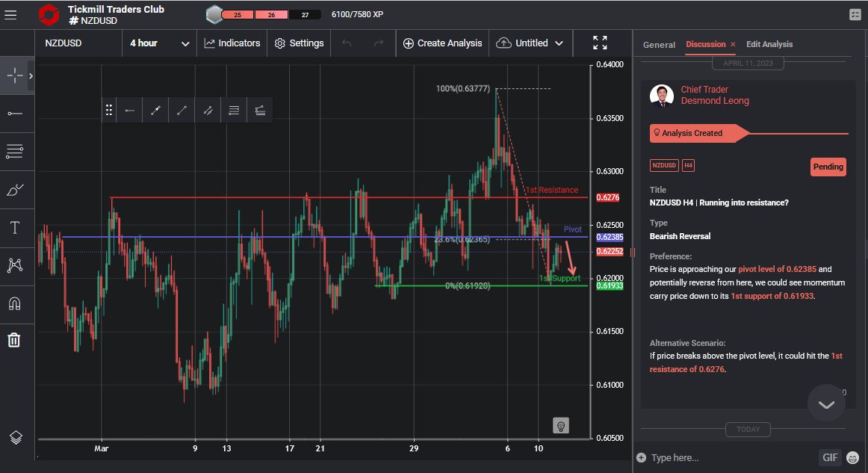Click the H4 tag in analysis

(x=688, y=166)
